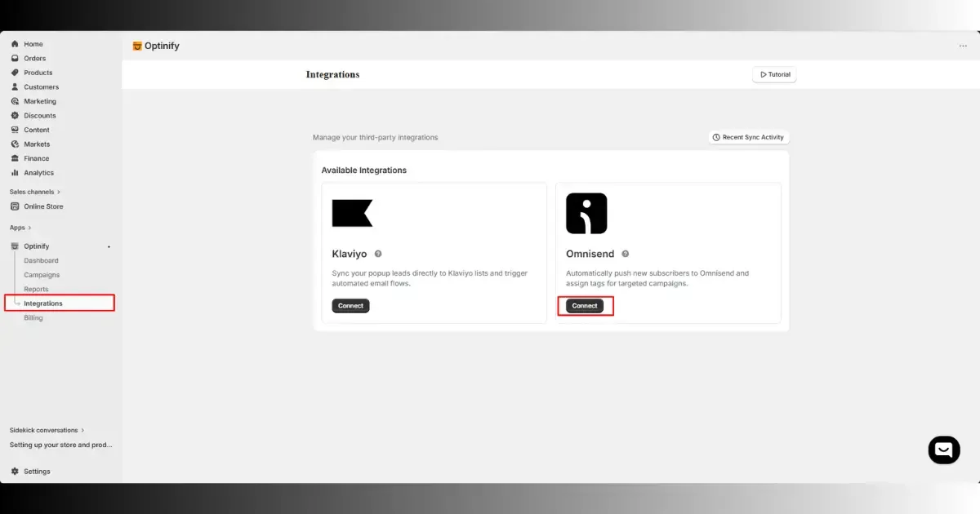
Task: Click the Customers person icon
Action: [15, 87]
